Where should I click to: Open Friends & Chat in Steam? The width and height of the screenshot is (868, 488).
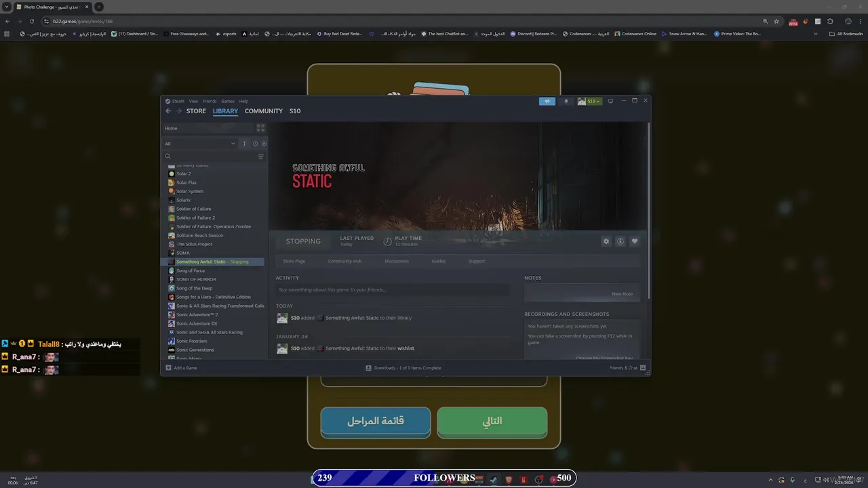(627, 368)
